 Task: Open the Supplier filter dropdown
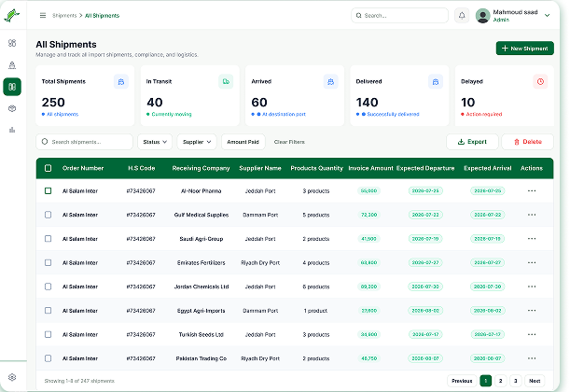197,142
